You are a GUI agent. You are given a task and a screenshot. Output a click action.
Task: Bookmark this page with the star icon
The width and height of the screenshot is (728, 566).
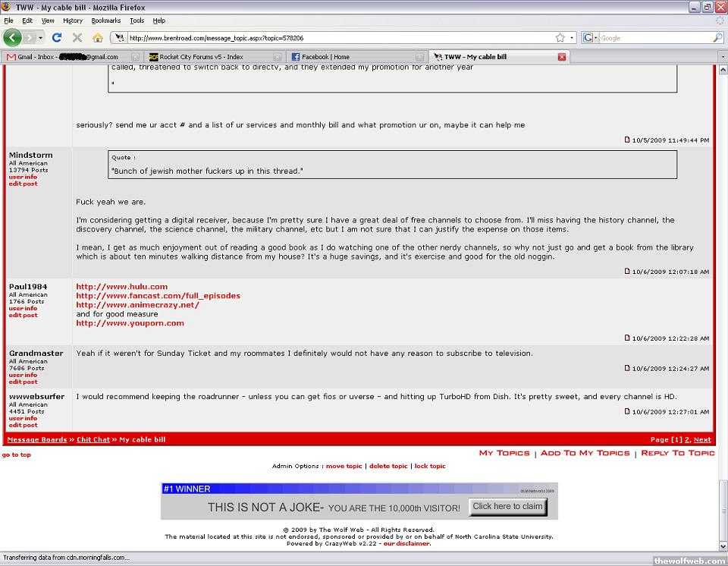[x=560, y=37]
